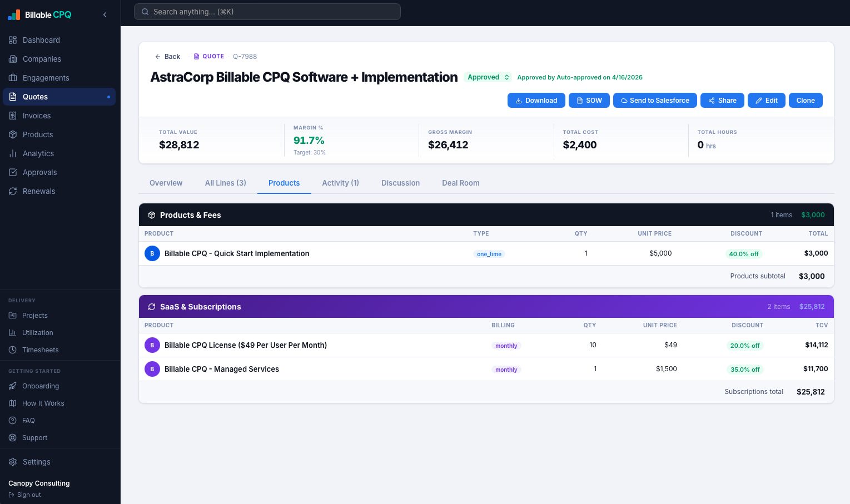Image resolution: width=850 pixels, height=504 pixels.
Task: Focus the Search anything input field
Action: (267, 12)
